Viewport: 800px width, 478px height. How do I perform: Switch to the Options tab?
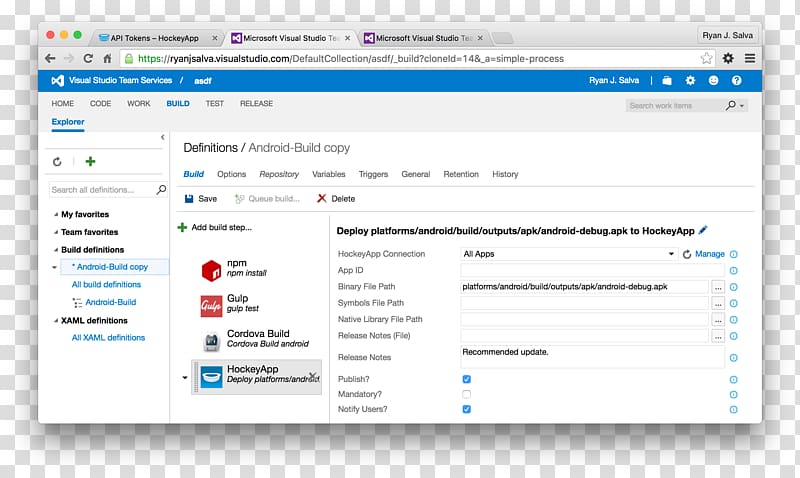(x=232, y=174)
